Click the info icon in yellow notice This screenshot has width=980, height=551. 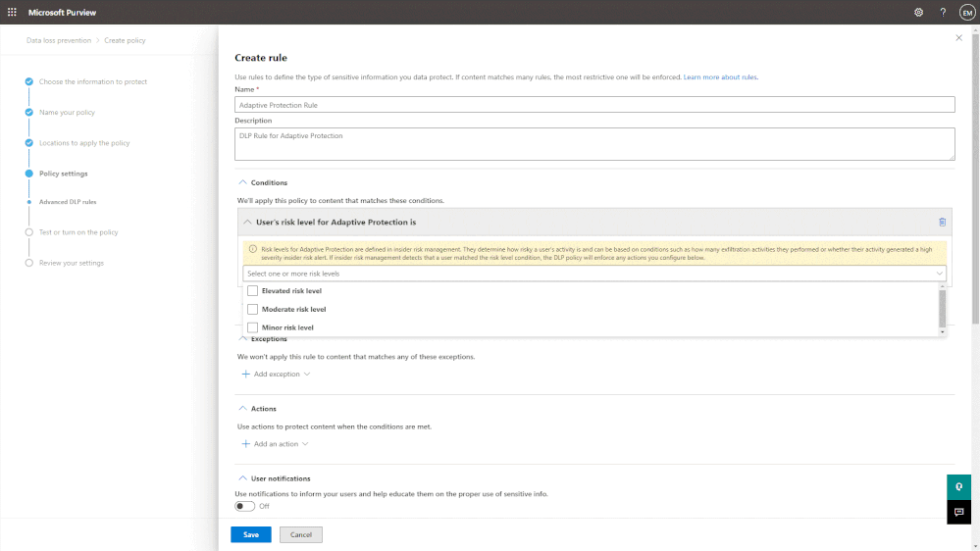point(252,249)
